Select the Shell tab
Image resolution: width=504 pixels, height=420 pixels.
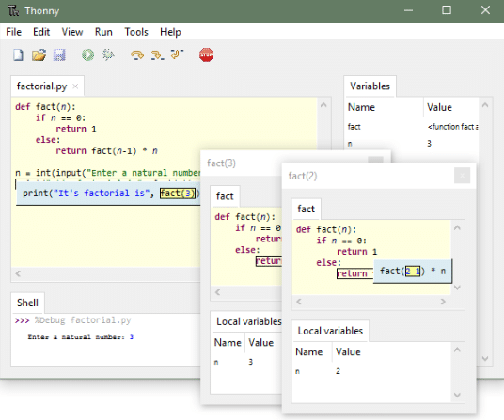click(x=27, y=303)
